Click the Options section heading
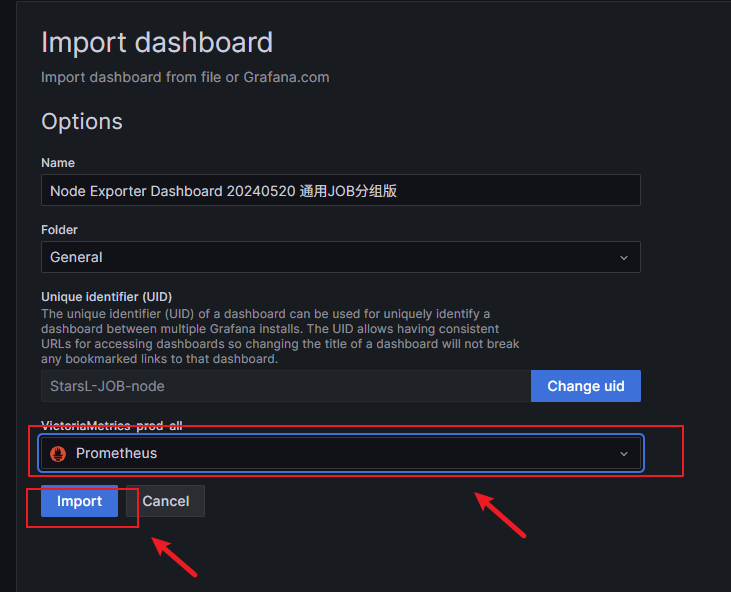The height and width of the screenshot is (592, 731). (x=82, y=122)
